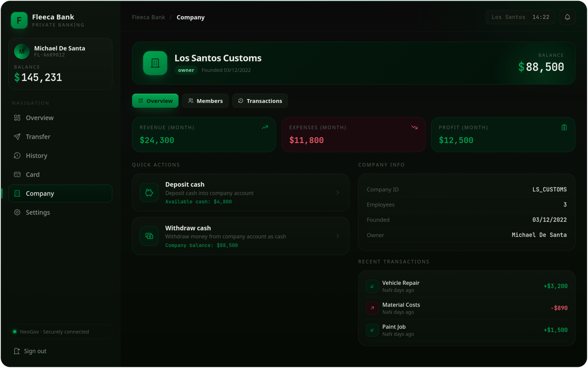588x368 pixels.
Task: Click the expenses trending-down arrow icon
Action: tap(415, 127)
